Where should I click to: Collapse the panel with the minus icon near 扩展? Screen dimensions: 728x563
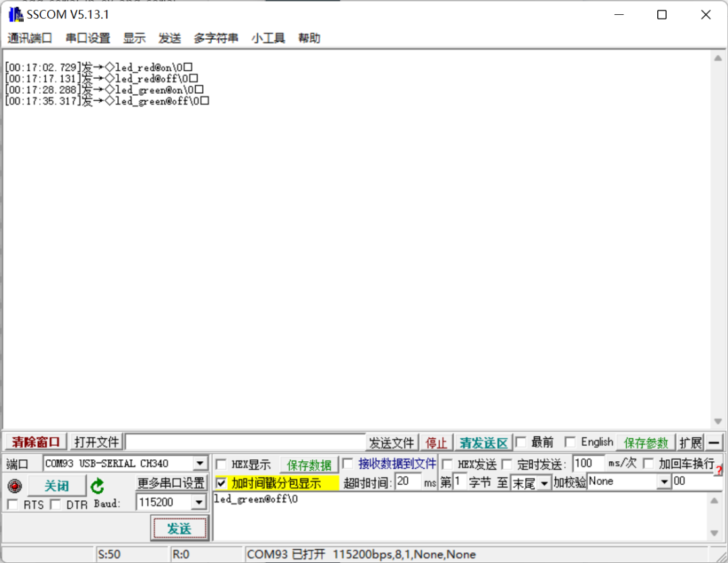tap(715, 443)
